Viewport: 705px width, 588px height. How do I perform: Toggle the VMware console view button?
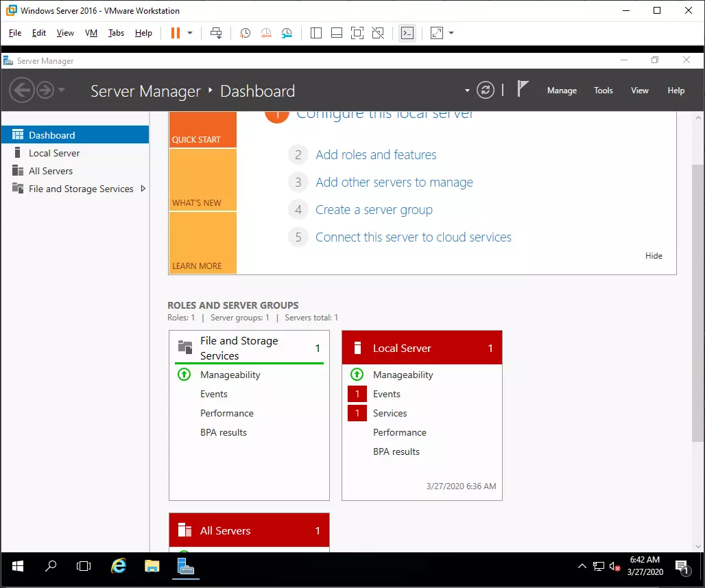click(x=407, y=33)
